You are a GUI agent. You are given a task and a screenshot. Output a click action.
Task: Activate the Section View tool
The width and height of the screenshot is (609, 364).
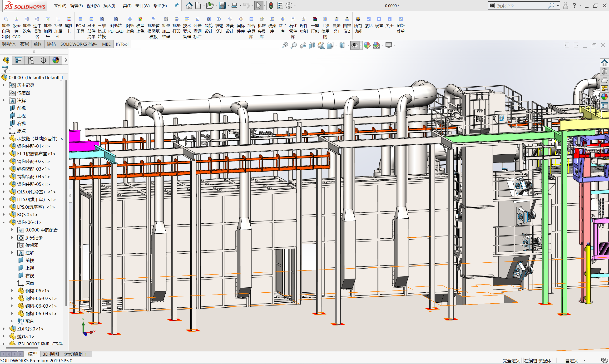click(x=312, y=45)
